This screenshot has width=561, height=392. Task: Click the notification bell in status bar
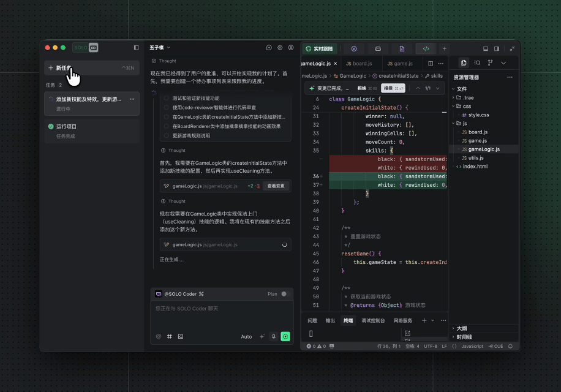pyautogui.click(x=510, y=346)
